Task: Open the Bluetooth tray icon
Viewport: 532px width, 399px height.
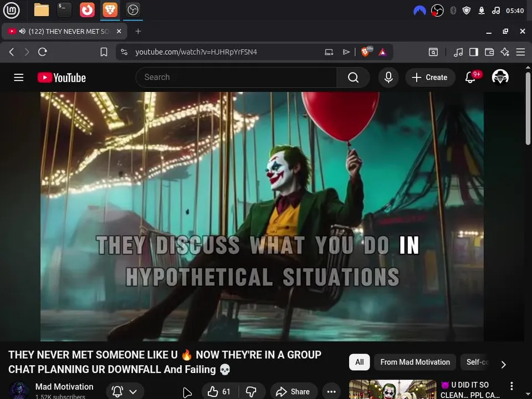Action: pos(453,11)
